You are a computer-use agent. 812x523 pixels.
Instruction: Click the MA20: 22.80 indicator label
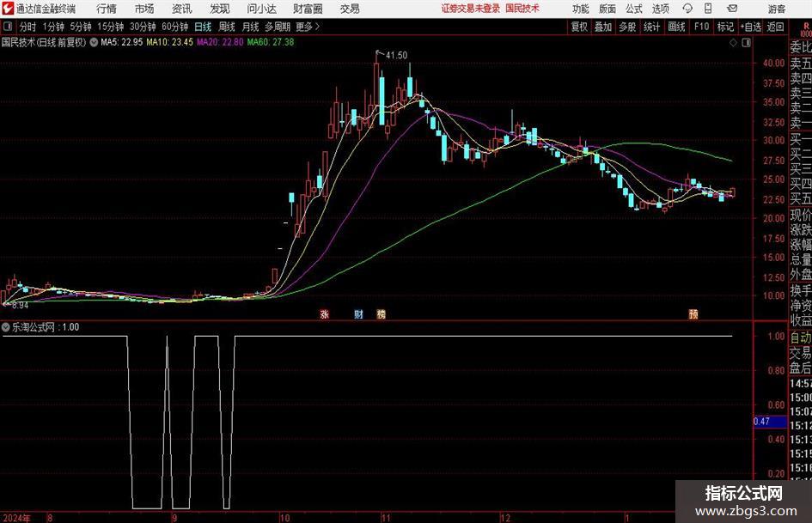[220, 42]
